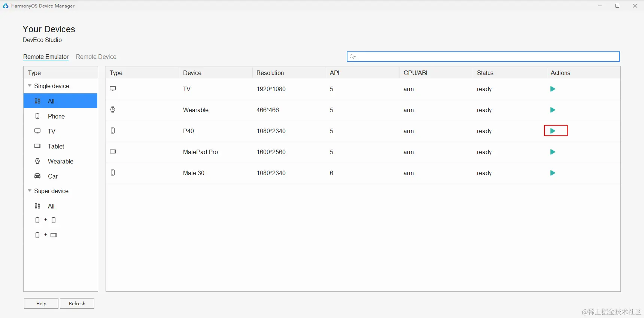The image size is (644, 318).
Task: Click the search magnifier icon in search box
Action: (x=352, y=57)
